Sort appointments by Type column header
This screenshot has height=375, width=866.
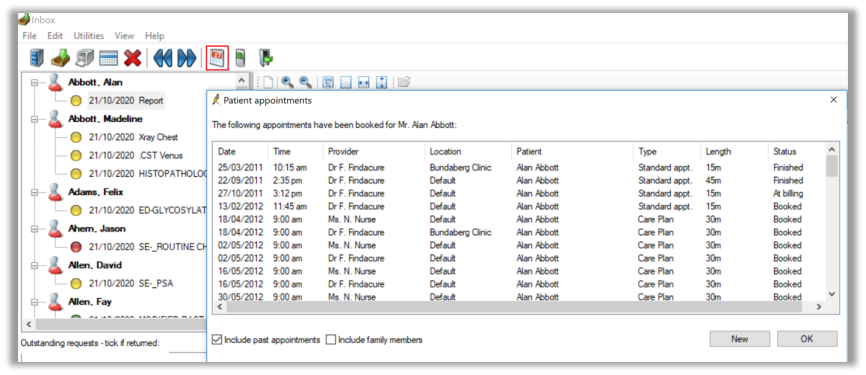(x=667, y=151)
